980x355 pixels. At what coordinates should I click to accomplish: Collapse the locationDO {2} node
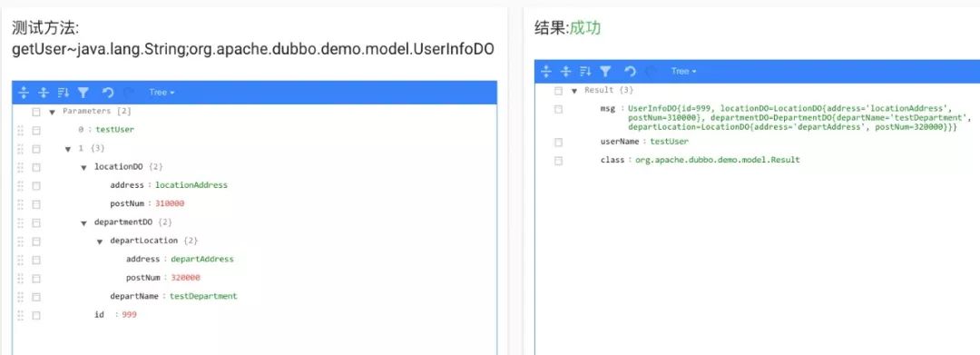coord(83,167)
